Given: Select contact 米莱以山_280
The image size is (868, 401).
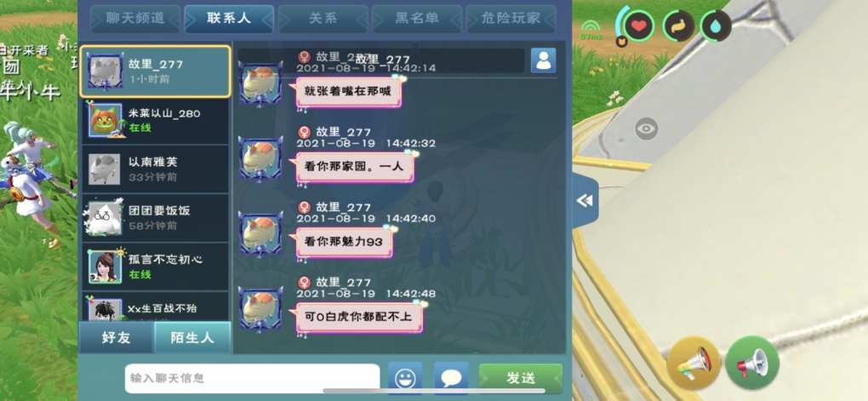Looking at the screenshot, I should 155,121.
